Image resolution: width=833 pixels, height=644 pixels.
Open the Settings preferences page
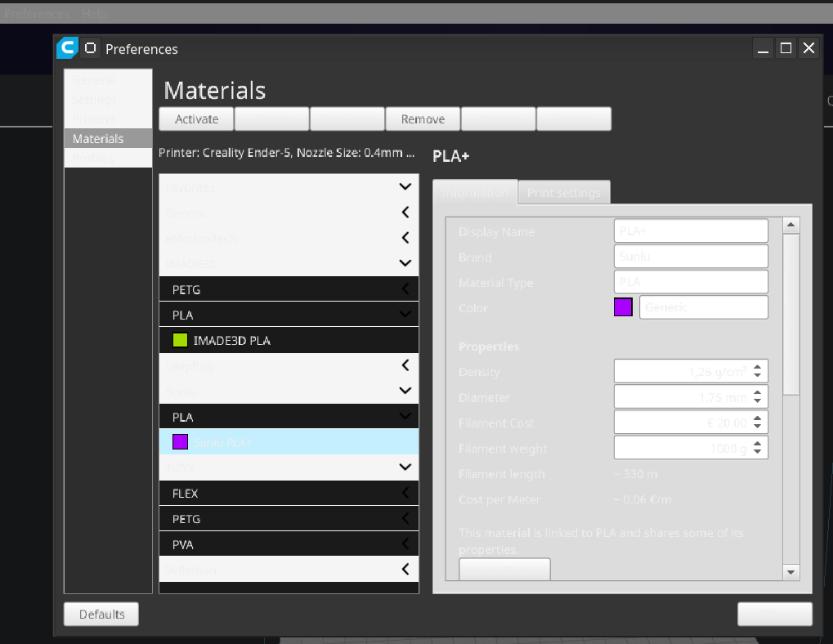click(108, 99)
